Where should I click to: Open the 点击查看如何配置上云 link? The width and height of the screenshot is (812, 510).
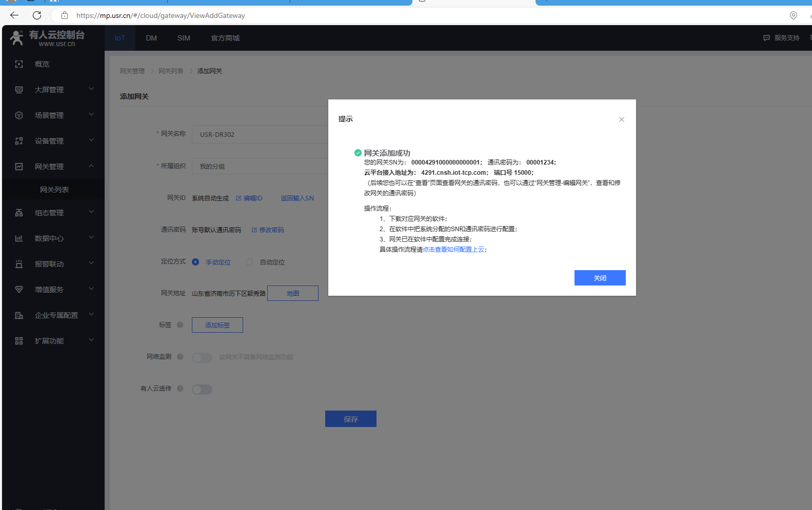(x=453, y=250)
